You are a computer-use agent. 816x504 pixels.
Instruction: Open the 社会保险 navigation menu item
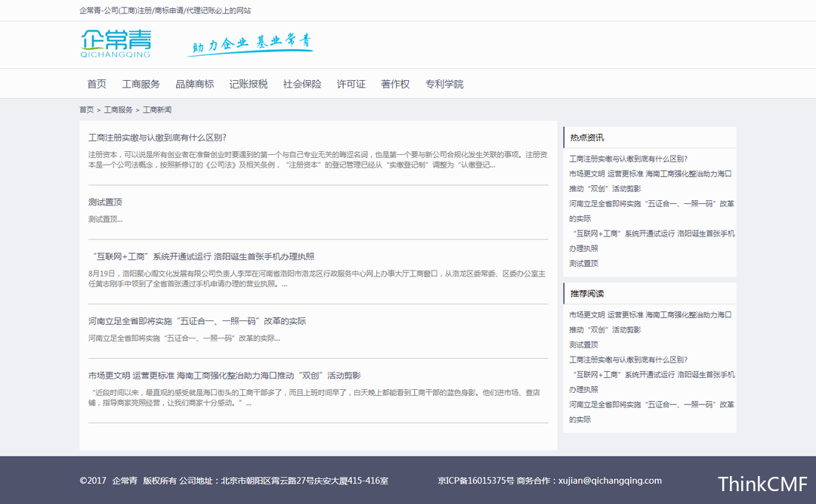(301, 84)
